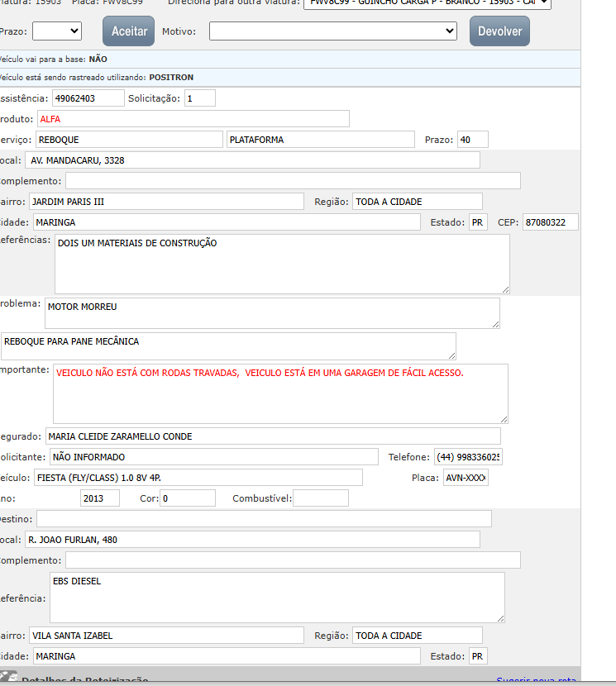Click the REBOQUE PARA PANE MECÂNICA text area
616x686 pixels.
pos(228,346)
